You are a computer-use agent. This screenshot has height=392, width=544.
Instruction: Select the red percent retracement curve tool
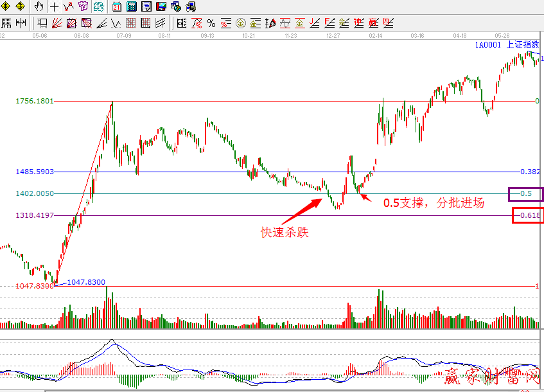[x=197, y=23]
